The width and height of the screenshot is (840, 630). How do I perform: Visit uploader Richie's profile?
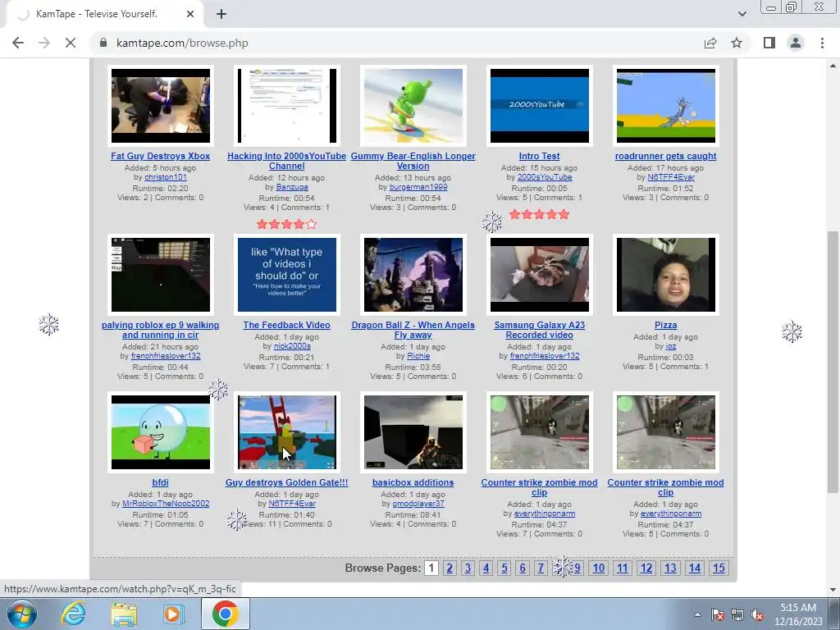418,356
